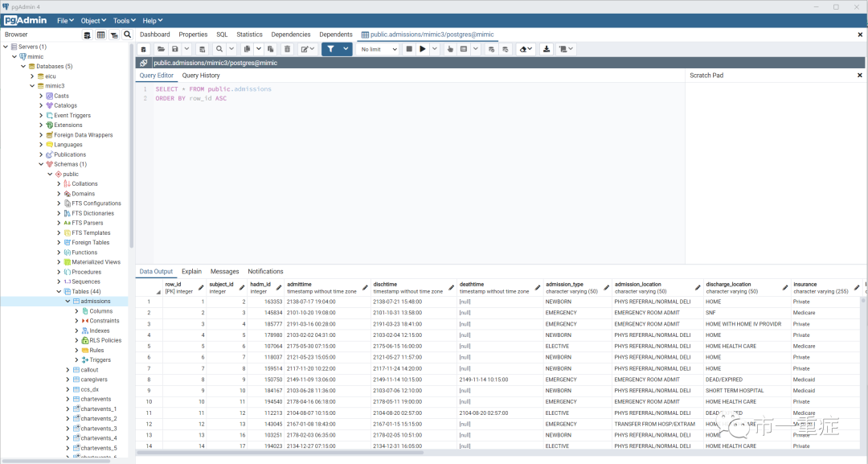
Task: Click the pencil icon on admission_type column
Action: [x=606, y=287]
